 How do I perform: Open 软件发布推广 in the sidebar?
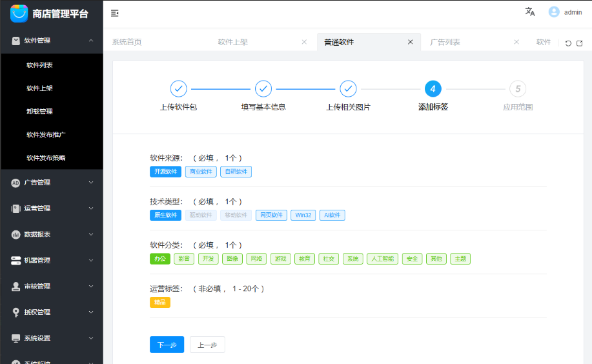(46, 135)
